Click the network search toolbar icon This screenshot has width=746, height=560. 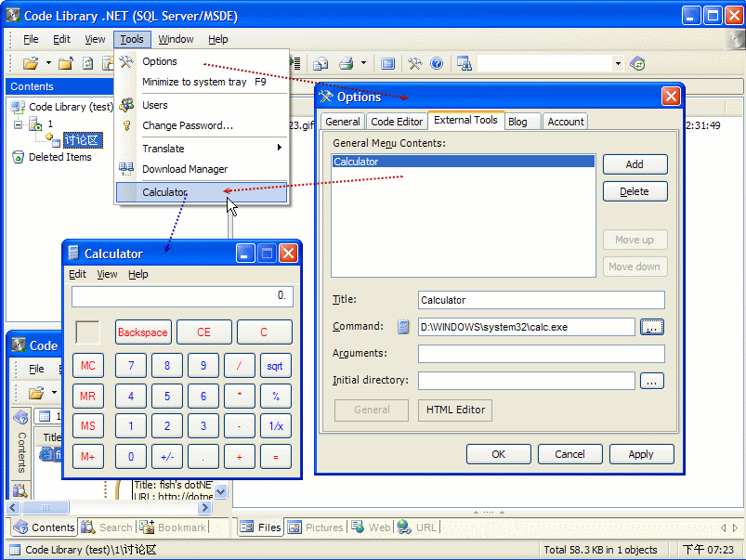464,63
